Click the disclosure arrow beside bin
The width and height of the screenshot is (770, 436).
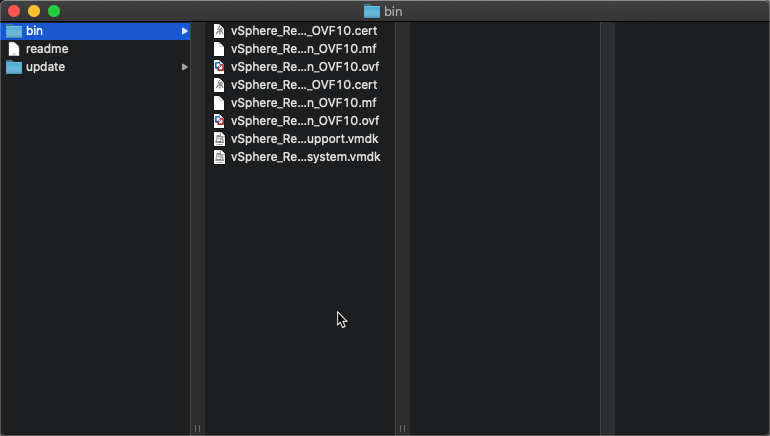[185, 31]
